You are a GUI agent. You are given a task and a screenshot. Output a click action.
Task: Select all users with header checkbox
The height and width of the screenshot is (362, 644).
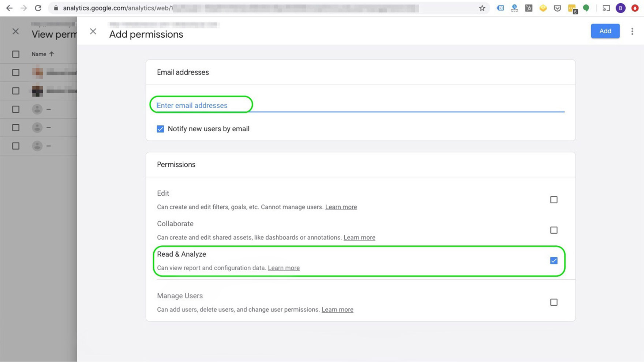[x=16, y=54]
